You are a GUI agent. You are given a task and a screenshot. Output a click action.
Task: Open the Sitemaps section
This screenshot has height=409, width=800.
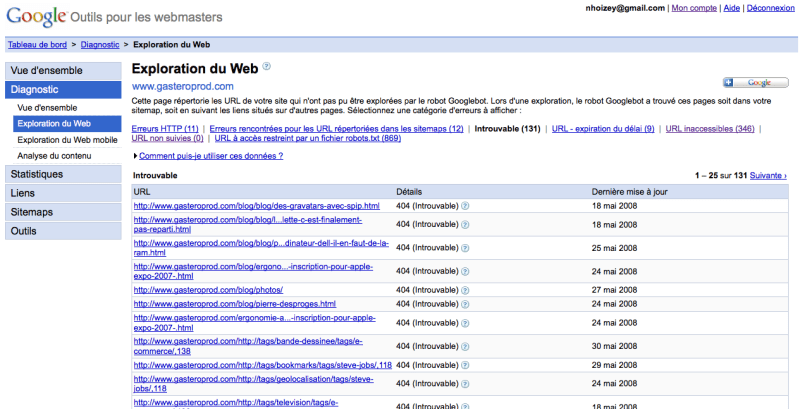point(63,212)
